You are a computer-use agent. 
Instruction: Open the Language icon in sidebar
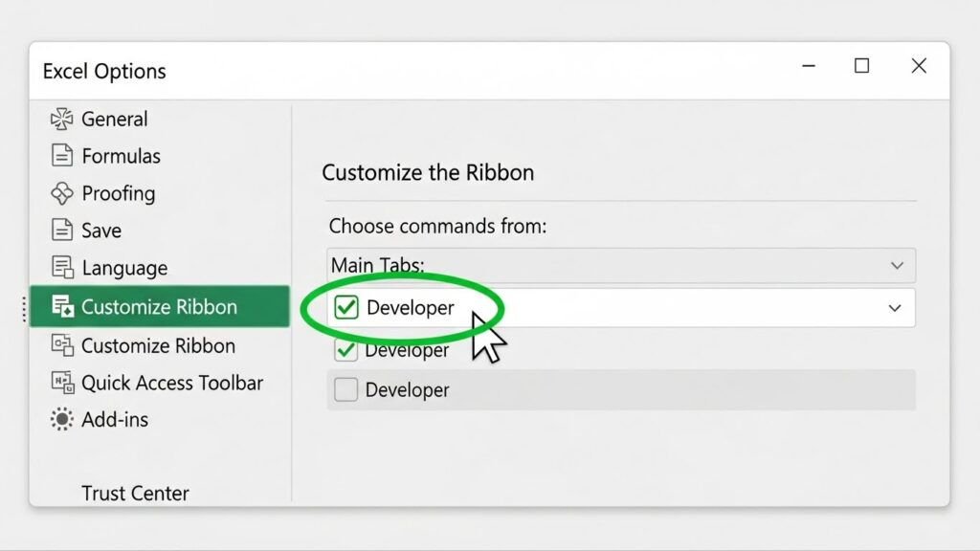[x=62, y=268]
